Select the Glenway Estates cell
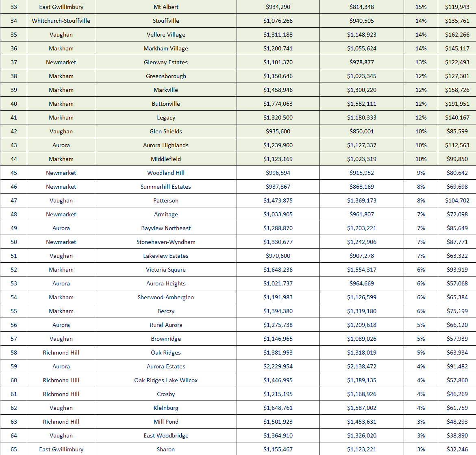Image resolution: width=476 pixels, height=455 pixels. (166, 62)
